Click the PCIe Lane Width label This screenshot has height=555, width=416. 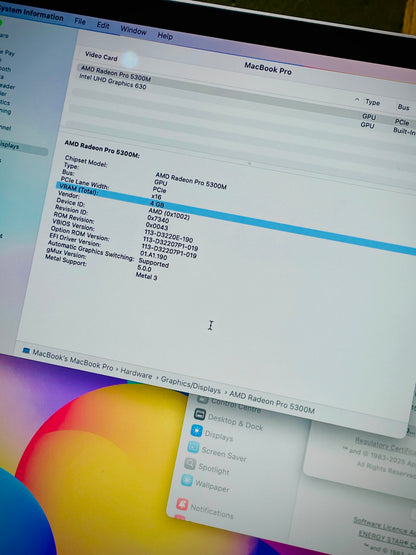(85, 183)
